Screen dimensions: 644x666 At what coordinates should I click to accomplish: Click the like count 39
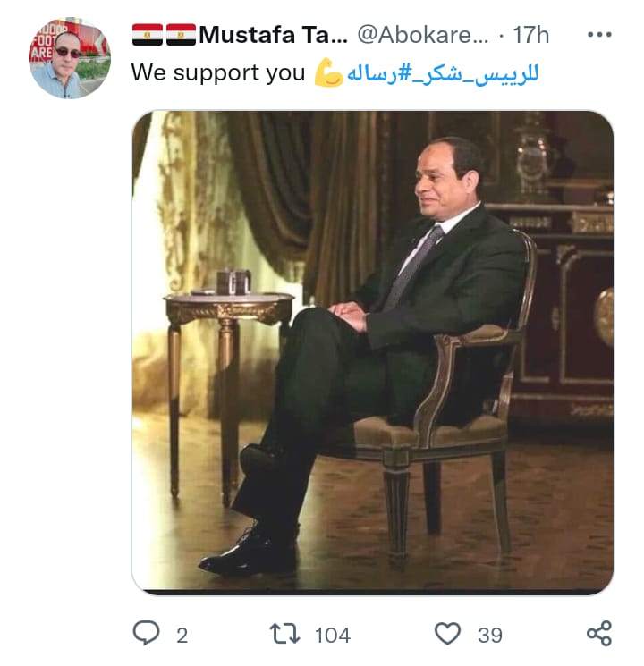click(490, 636)
